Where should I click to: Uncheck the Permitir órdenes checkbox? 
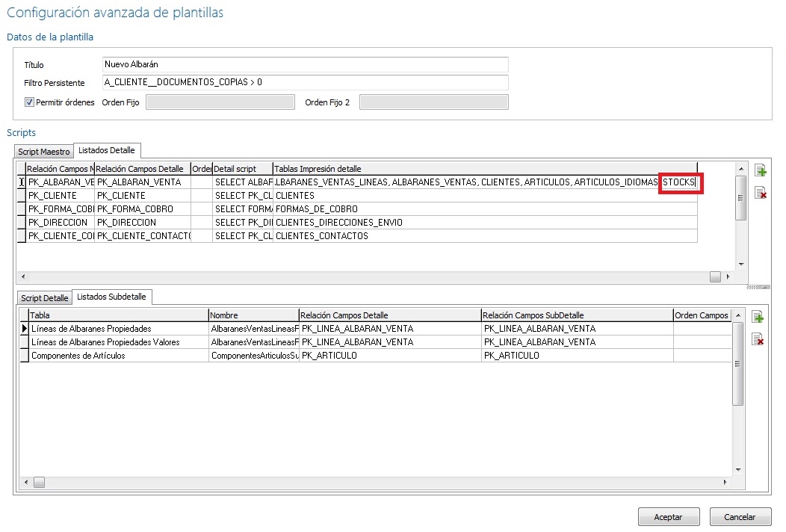(29, 102)
